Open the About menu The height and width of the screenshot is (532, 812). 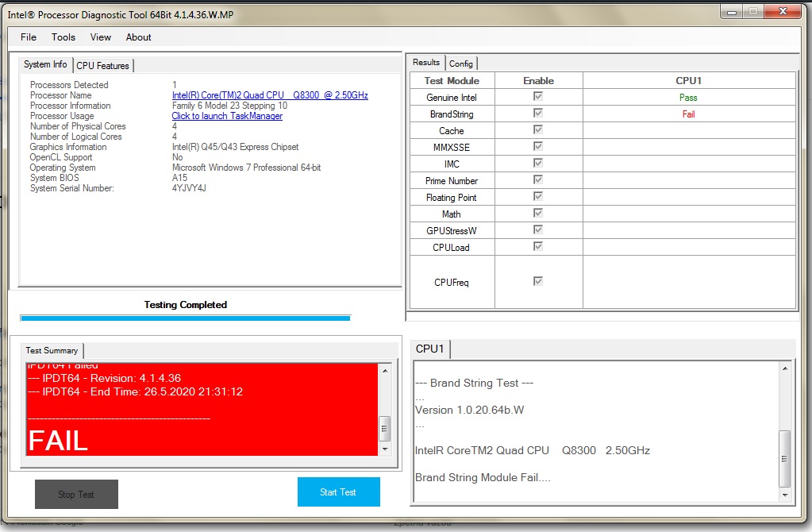[139, 37]
